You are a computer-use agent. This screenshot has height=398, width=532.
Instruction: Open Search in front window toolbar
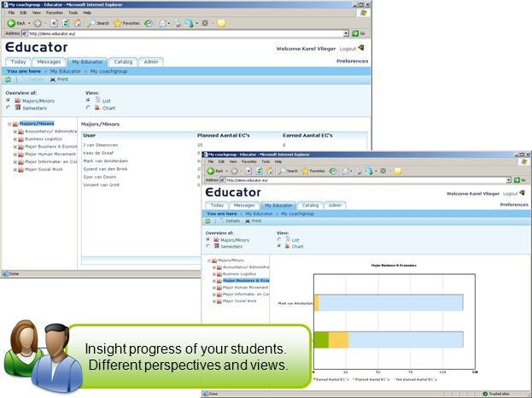pyautogui.click(x=288, y=171)
